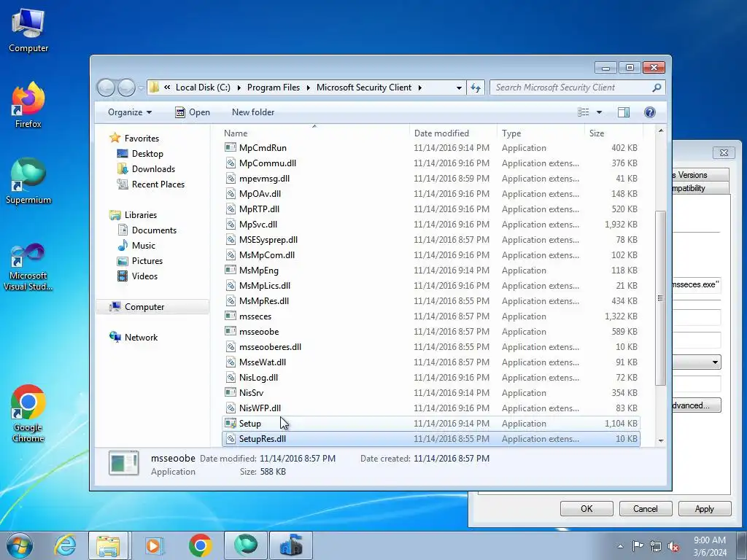The height and width of the screenshot is (560, 747).
Task: Click the Search Microsoft Security Client field
Action: tap(572, 87)
